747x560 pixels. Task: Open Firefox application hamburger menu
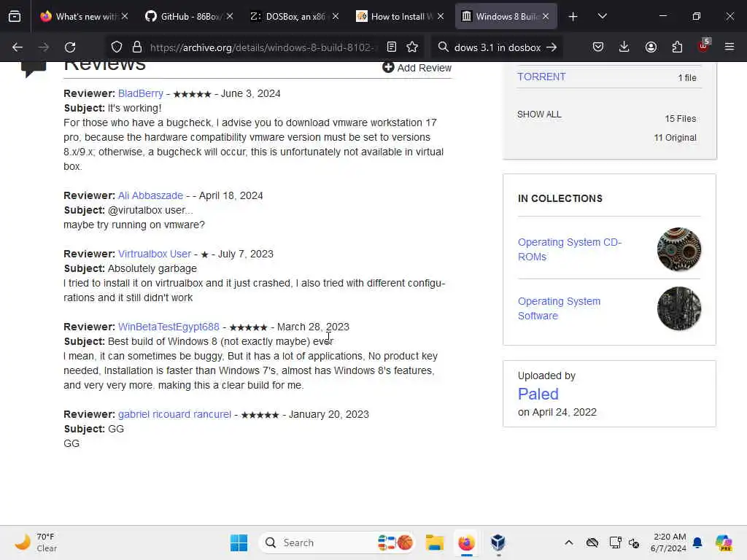pyautogui.click(x=729, y=47)
